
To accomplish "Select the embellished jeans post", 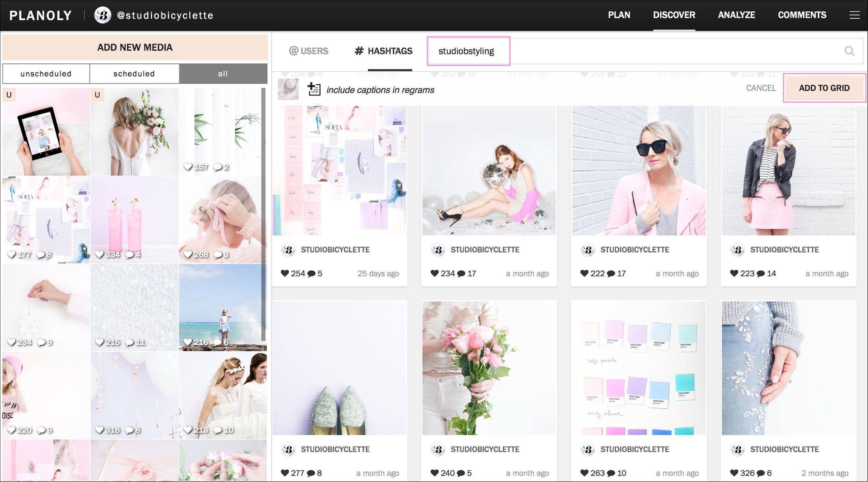I will click(x=788, y=368).
